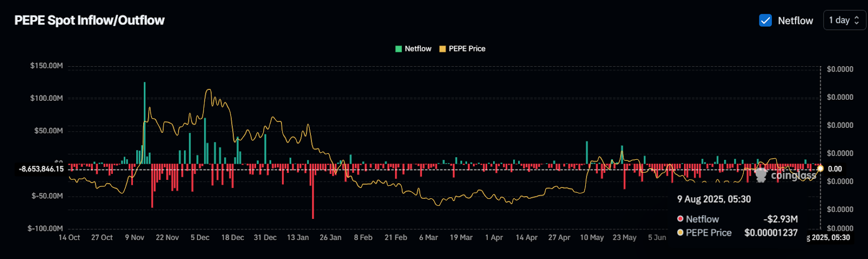The width and height of the screenshot is (868, 259).
Task: Click the $150.00M y-axis label
Action: click(x=47, y=66)
